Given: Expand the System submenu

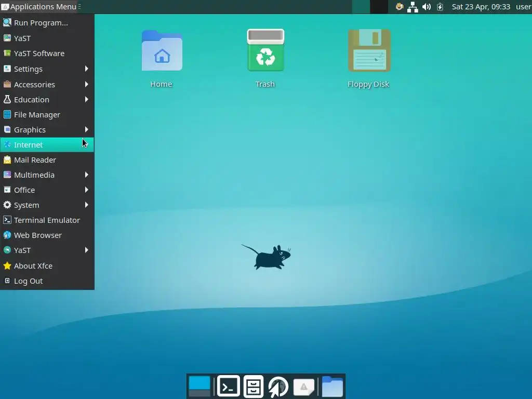Looking at the screenshot, I should point(47,205).
